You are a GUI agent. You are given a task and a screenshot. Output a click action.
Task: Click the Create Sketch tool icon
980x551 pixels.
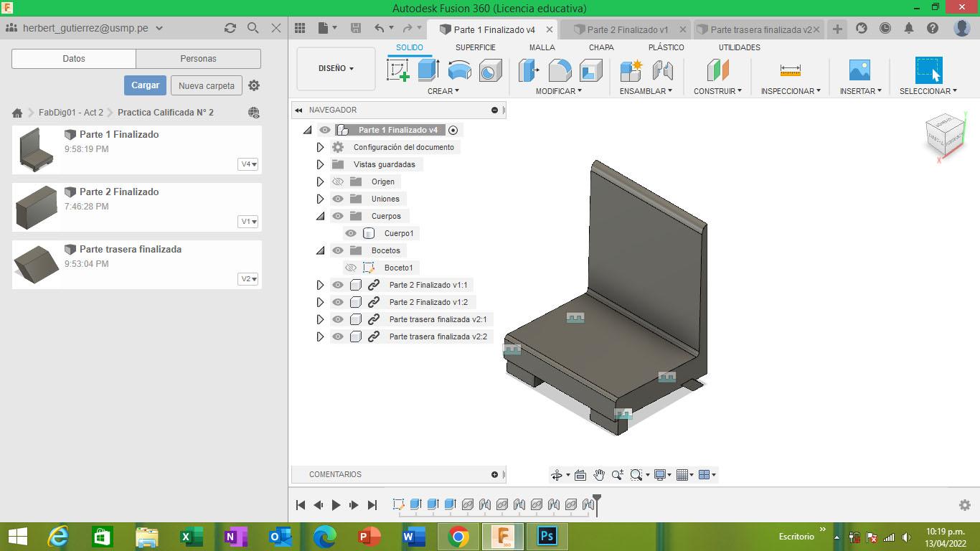[x=397, y=70]
